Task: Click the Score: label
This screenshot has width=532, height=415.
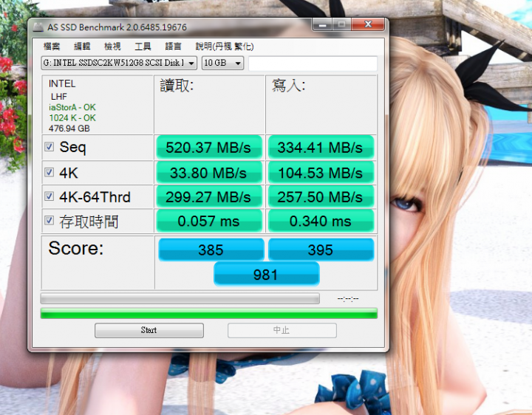Action: (x=76, y=248)
